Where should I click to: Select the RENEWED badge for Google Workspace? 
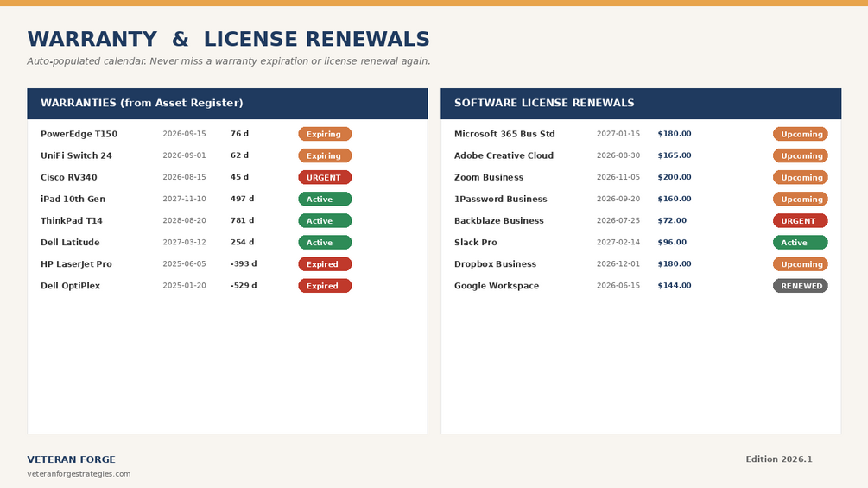pyautogui.click(x=801, y=286)
